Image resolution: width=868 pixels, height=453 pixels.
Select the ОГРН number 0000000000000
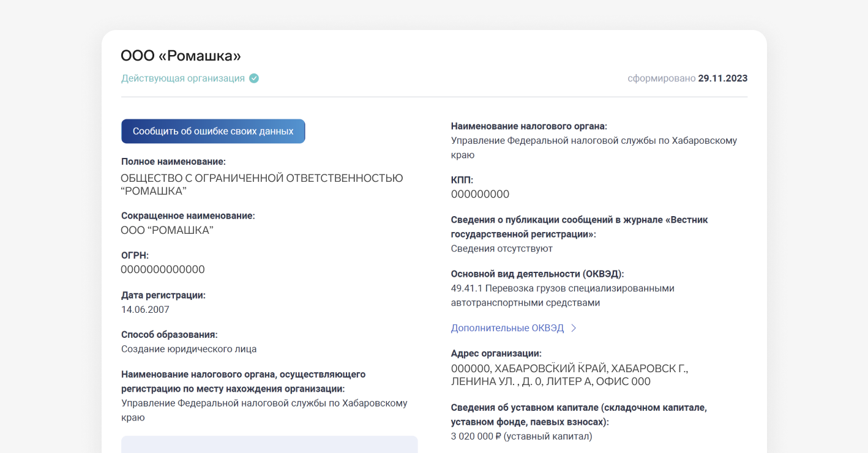pyautogui.click(x=162, y=270)
